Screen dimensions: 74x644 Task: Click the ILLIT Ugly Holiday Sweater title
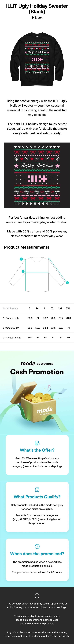(x=37, y=9)
